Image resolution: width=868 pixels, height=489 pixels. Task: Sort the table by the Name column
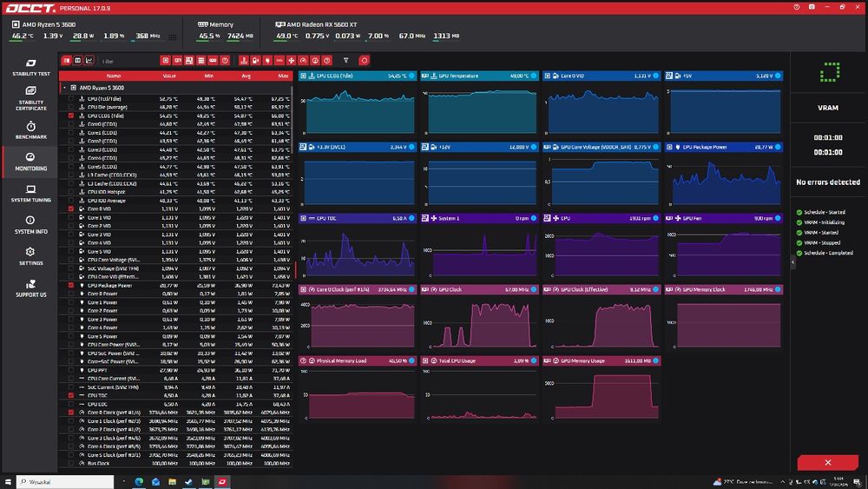click(x=114, y=76)
